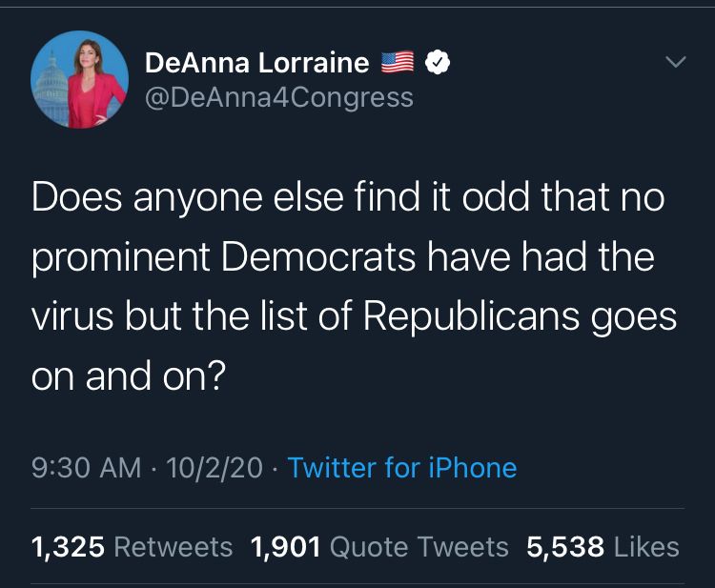
Task: Open DeAnna Lorraine's profile picture
Action: 79,79
